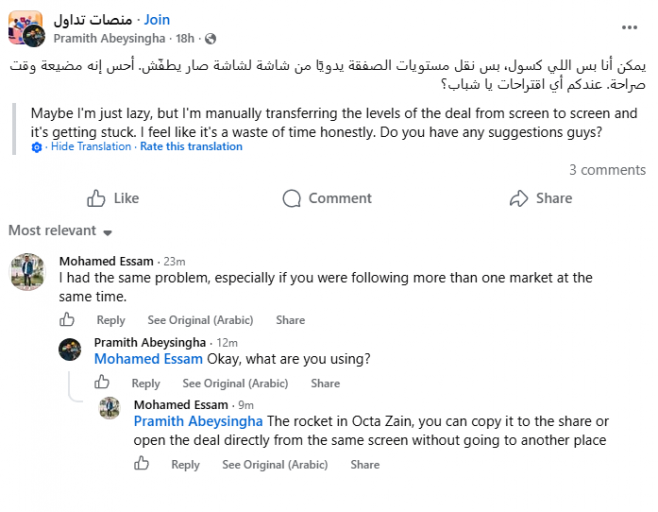Click the thumbs-up Like icon on the post
The image size is (658, 512).
[96, 198]
